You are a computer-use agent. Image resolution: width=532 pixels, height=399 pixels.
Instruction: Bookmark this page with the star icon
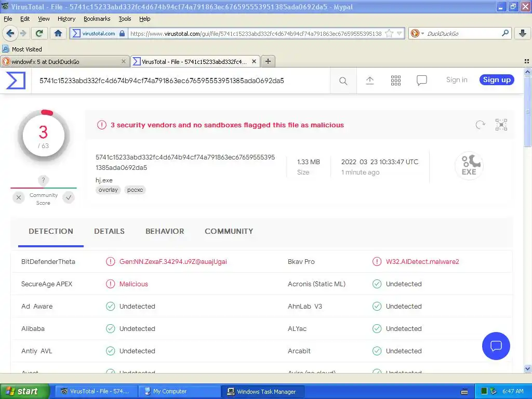click(389, 33)
